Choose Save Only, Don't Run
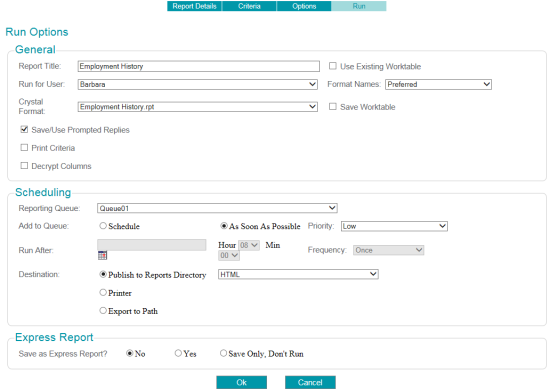550x389 pixels. (223, 353)
